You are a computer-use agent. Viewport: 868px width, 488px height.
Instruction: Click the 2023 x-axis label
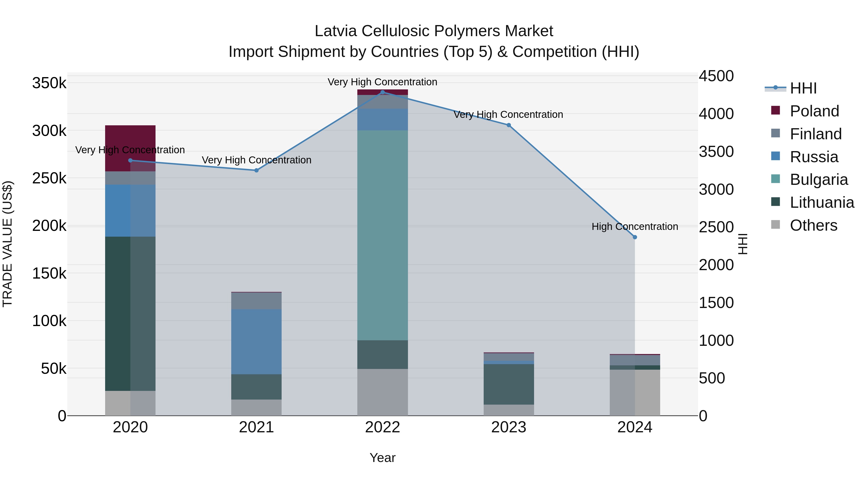pyautogui.click(x=509, y=427)
